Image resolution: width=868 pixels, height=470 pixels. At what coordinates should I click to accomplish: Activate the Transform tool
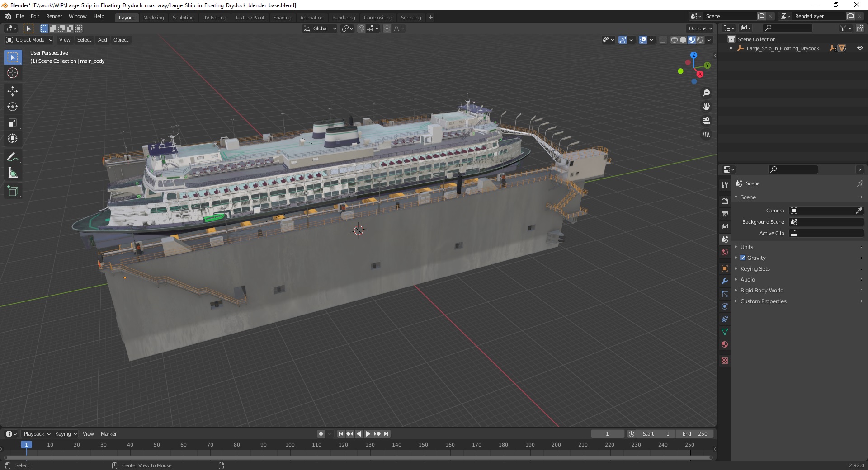click(x=13, y=138)
